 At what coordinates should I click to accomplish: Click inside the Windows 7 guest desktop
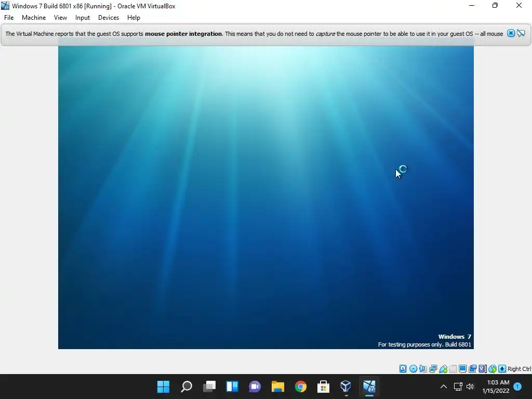click(x=265, y=197)
